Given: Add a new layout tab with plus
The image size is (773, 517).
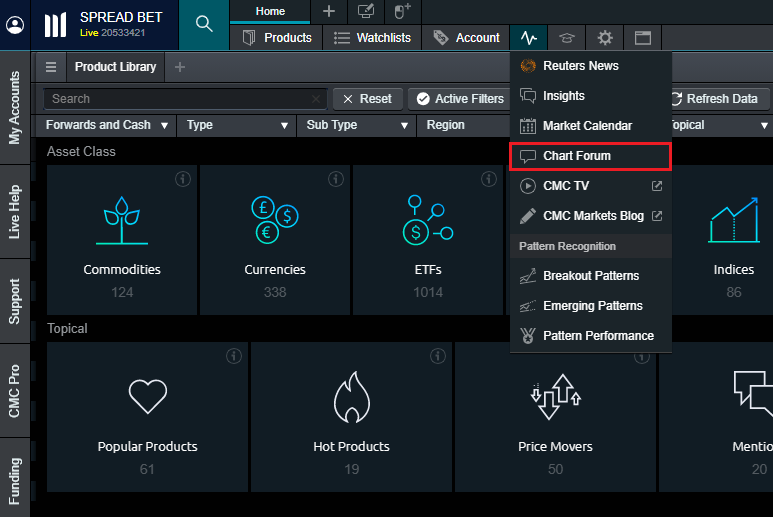Looking at the screenshot, I should pos(329,11).
